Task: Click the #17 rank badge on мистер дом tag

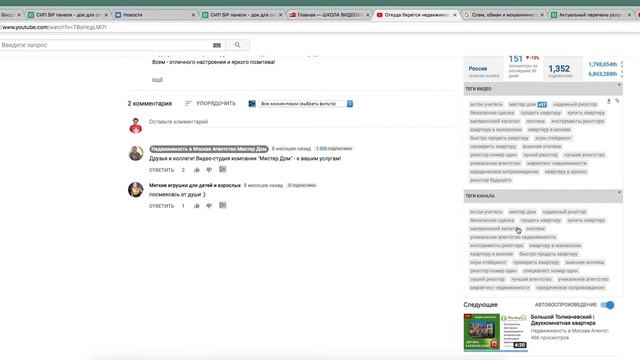Action: click(542, 104)
